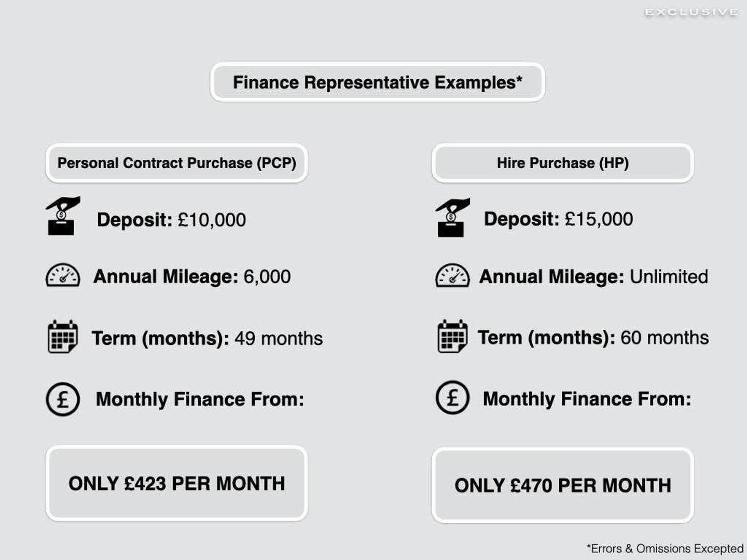747x560 pixels.
Task: Click the PCP deposit hand-coin icon
Action: pyautogui.click(x=63, y=216)
